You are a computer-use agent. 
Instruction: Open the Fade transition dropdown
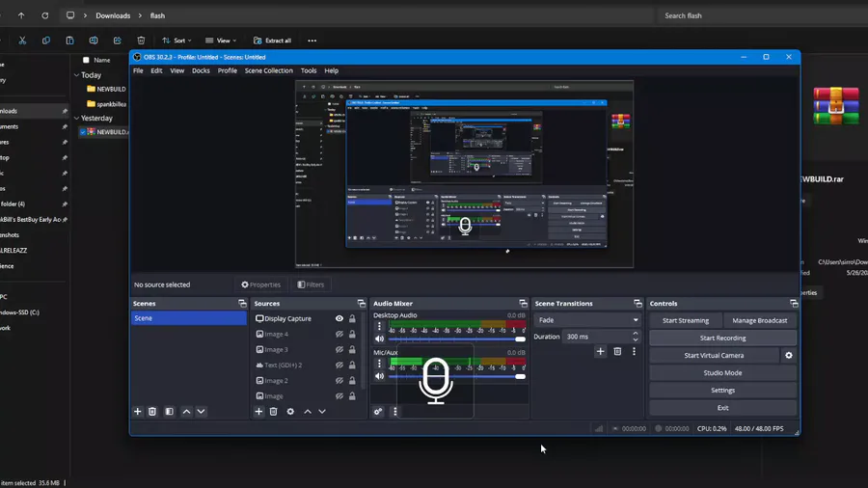coord(587,320)
